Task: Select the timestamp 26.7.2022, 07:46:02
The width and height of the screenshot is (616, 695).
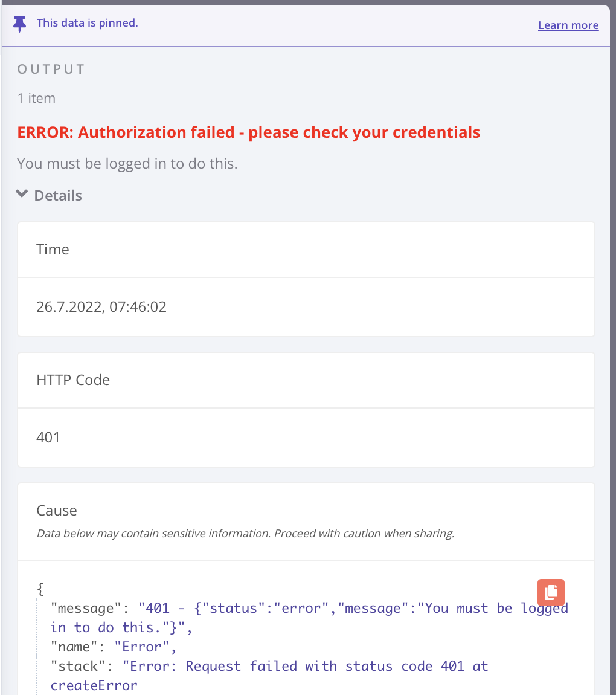Action: pyautogui.click(x=101, y=306)
